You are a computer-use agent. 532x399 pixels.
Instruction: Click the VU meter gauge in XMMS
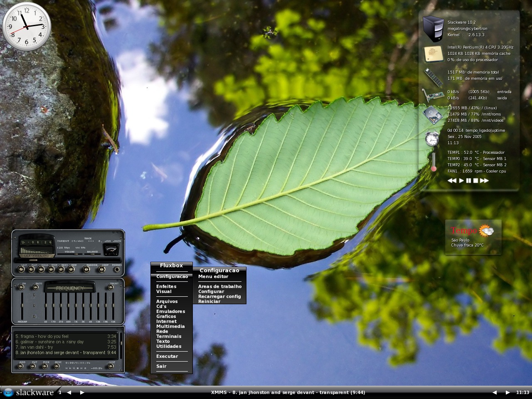pyautogui.click(x=111, y=250)
